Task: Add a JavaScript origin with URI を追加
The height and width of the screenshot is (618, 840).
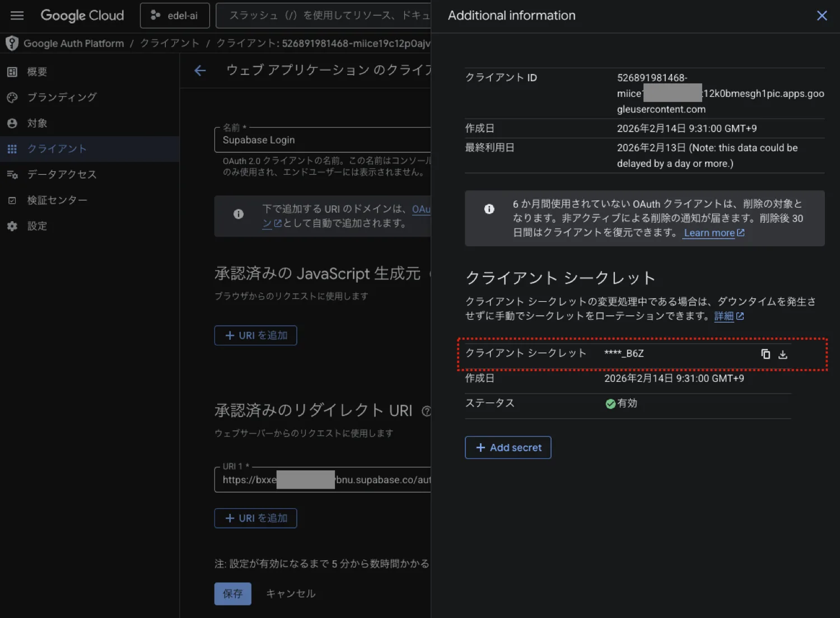Action: tap(255, 335)
